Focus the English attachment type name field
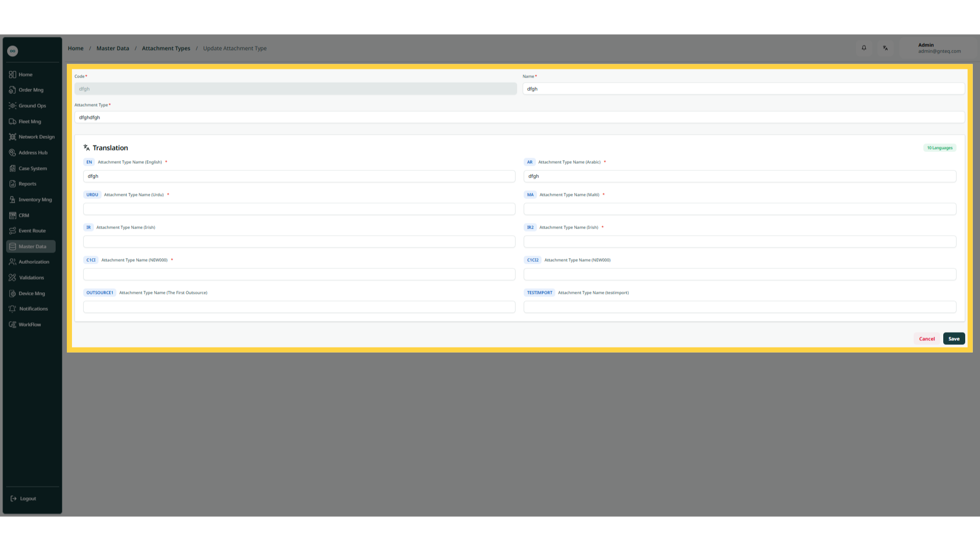980x551 pixels. [299, 176]
